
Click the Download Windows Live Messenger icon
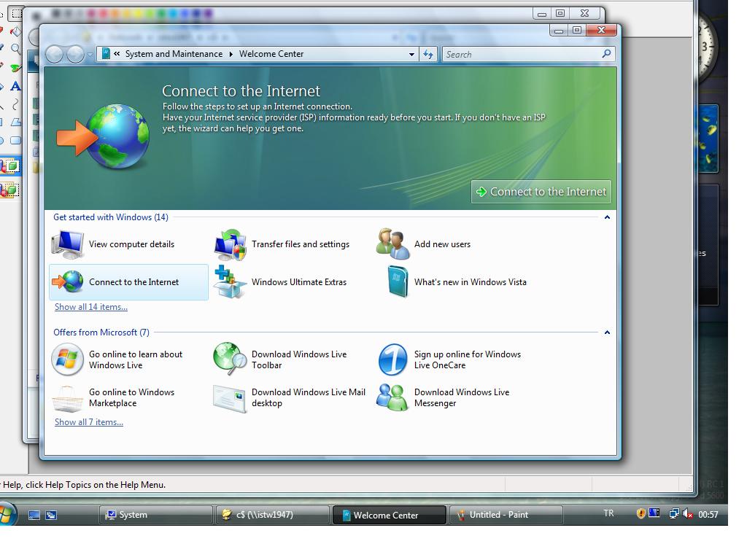[392, 397]
